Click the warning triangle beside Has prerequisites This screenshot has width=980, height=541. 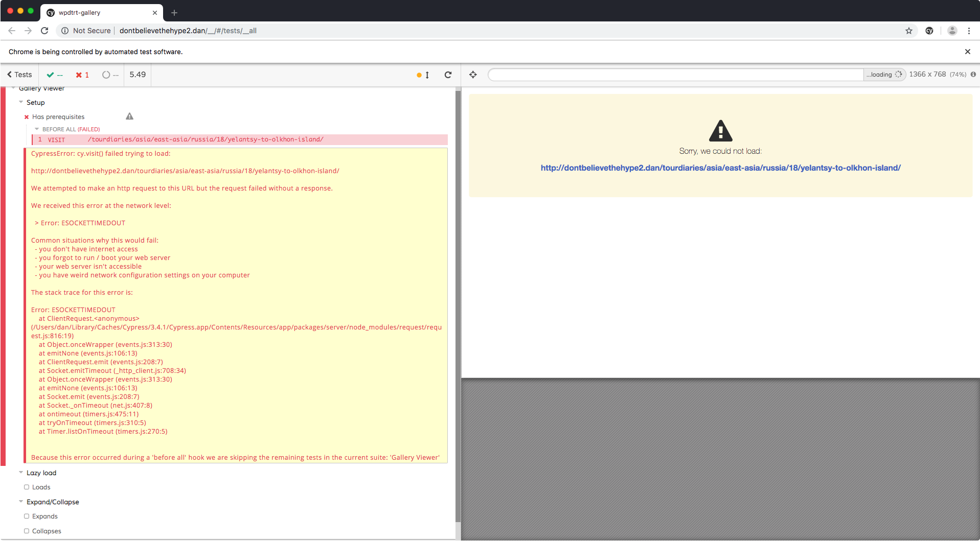(129, 116)
